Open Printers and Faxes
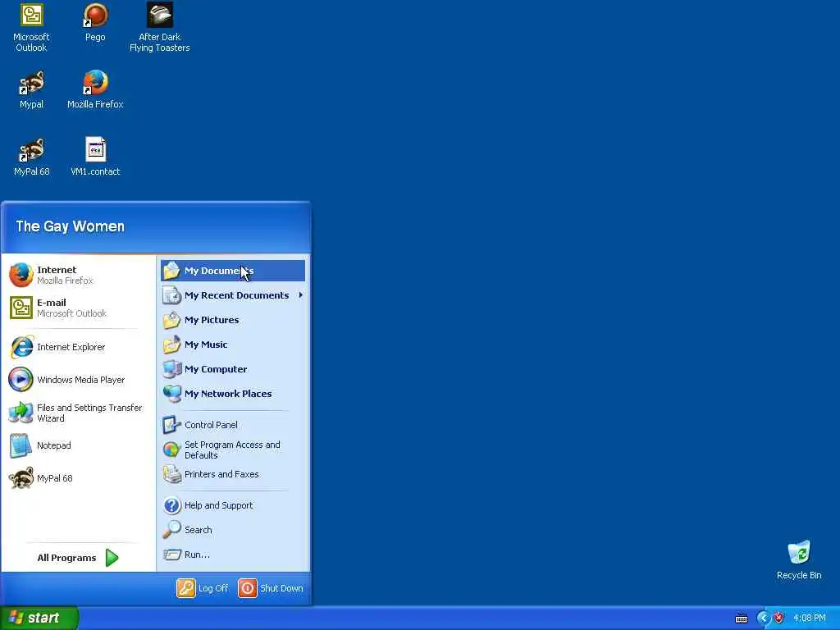 (233, 474)
